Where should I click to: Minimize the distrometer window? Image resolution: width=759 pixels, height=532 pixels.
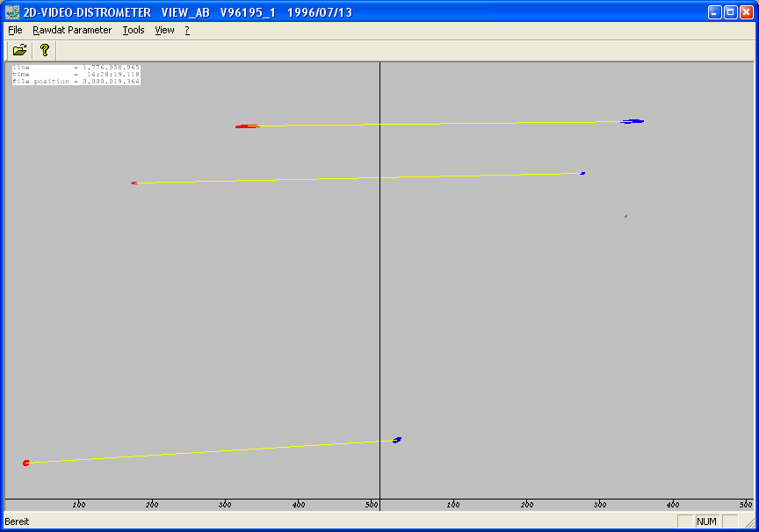(715, 12)
